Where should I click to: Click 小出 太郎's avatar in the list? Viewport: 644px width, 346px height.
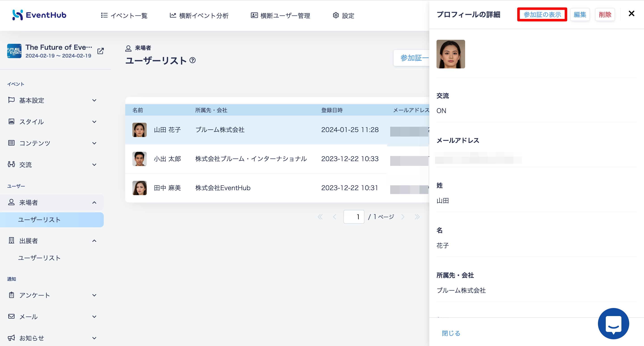point(140,159)
